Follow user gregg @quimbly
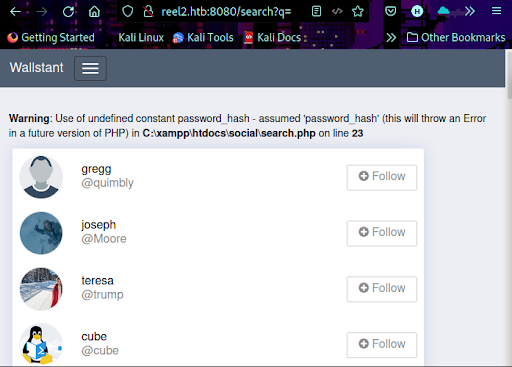The width and height of the screenshot is (512, 367). point(382,178)
